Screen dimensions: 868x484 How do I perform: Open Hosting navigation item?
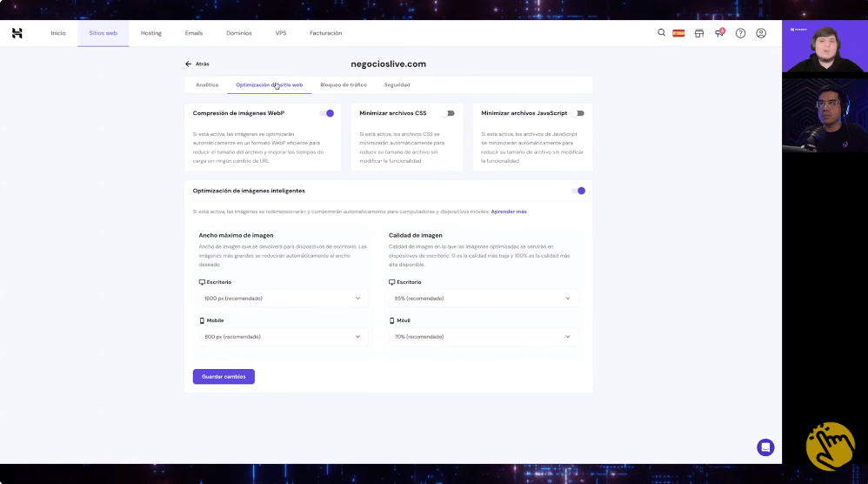[151, 33]
